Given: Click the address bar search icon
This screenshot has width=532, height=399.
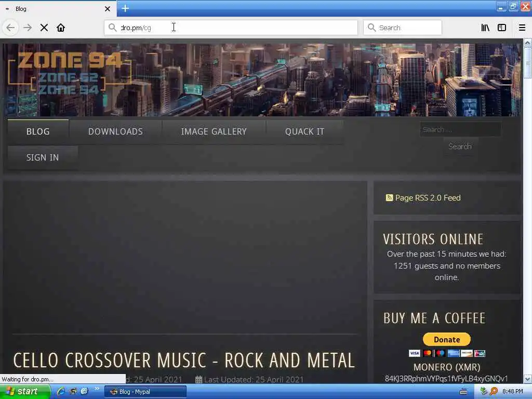Looking at the screenshot, I should (x=112, y=27).
